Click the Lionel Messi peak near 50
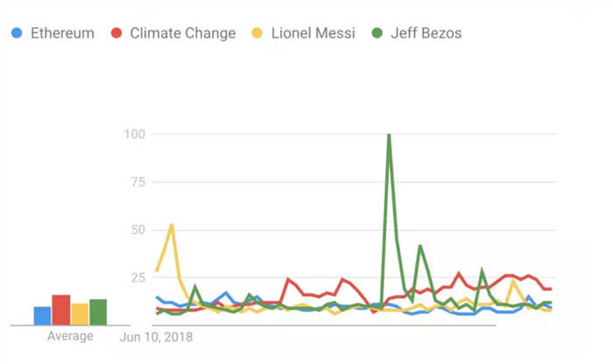Image resolution: width=613 pixels, height=364 pixels. (172, 226)
